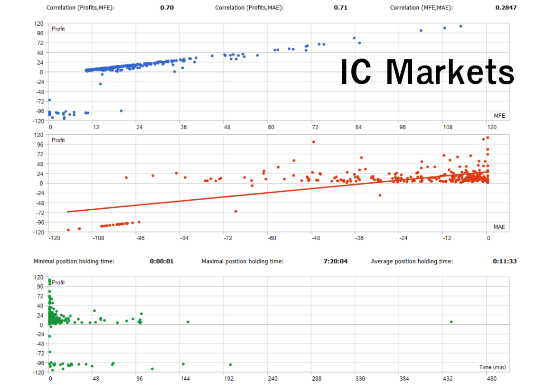Click the MFE axis title in blue chart

pyautogui.click(x=499, y=116)
